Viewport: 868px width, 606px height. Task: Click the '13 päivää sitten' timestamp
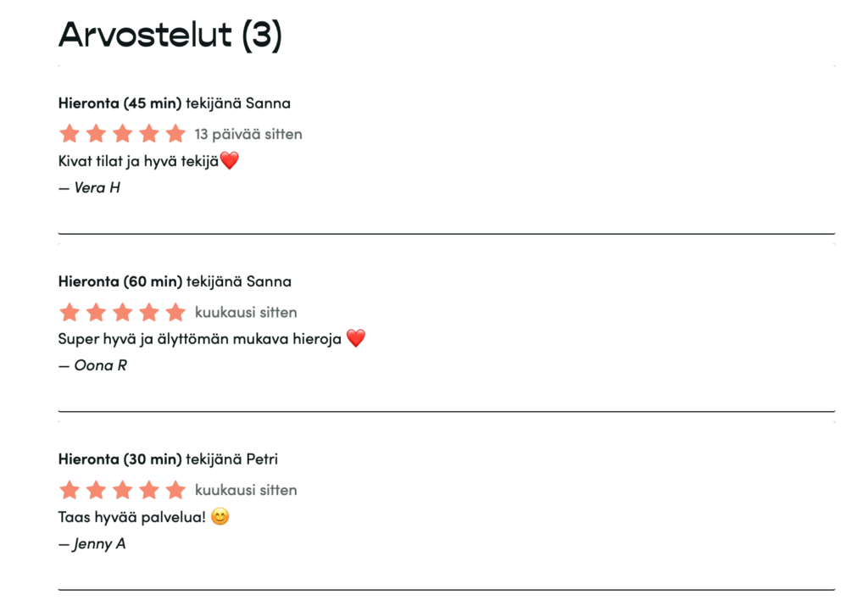[x=248, y=134]
